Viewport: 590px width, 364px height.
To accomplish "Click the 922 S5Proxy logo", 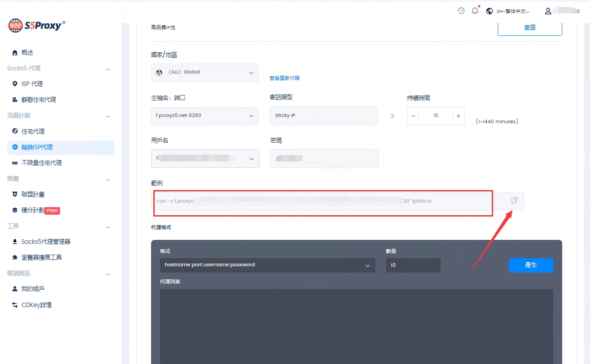I will [x=37, y=26].
